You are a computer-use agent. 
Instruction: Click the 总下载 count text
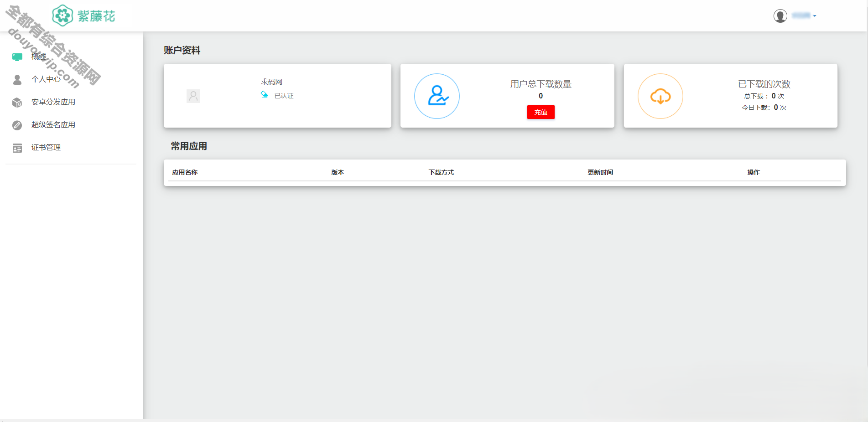[x=764, y=96]
